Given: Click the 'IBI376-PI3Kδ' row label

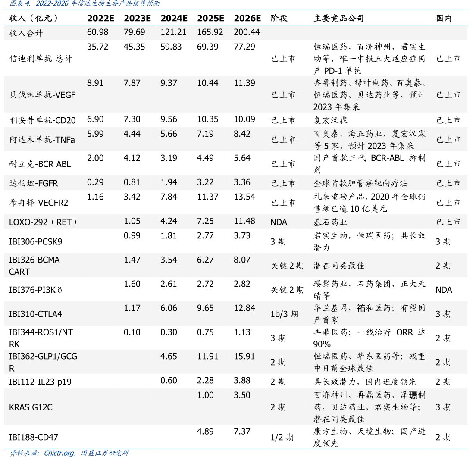Looking at the screenshot, I should pos(35,290).
